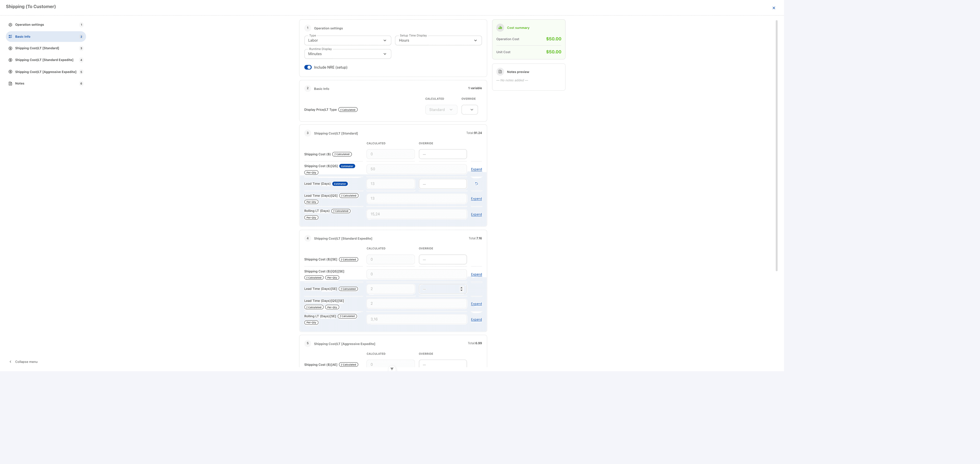The image size is (980, 464).
Task: Open the Runtime Display dropdown
Action: (x=347, y=54)
